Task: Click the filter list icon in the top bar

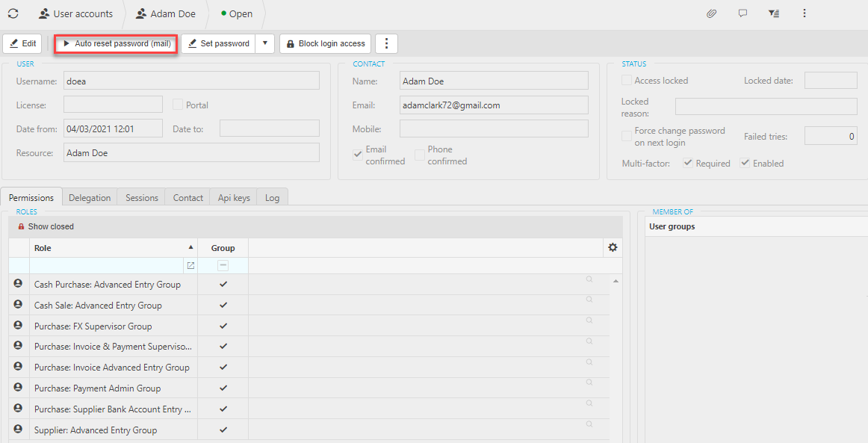Action: tap(774, 13)
